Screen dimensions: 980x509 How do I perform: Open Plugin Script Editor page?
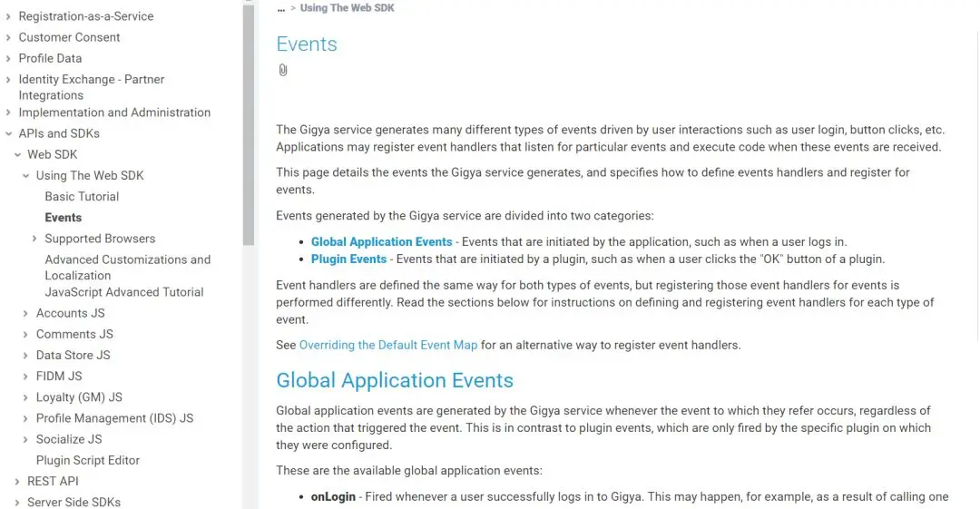click(88, 460)
